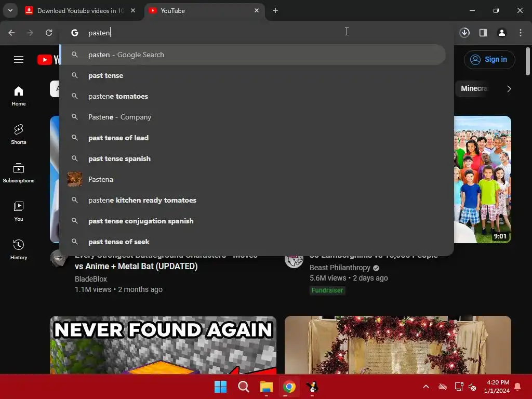Reload the current page
The width and height of the screenshot is (532, 399).
(x=49, y=33)
